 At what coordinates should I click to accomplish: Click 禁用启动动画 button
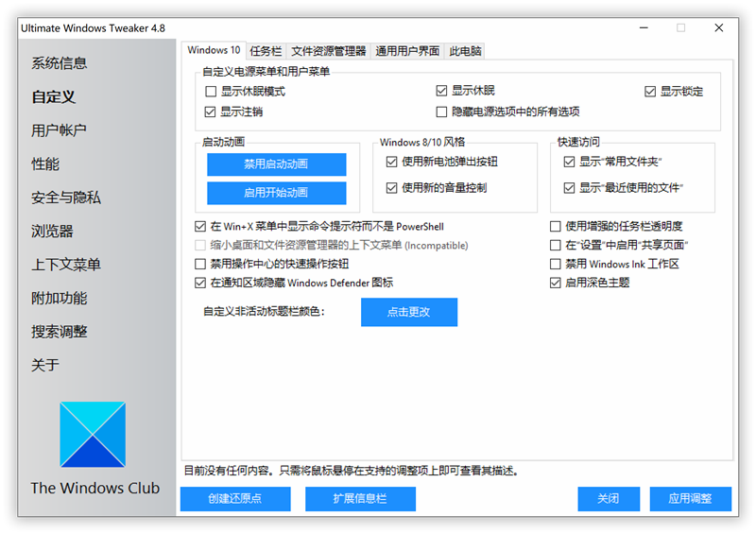[x=276, y=164]
